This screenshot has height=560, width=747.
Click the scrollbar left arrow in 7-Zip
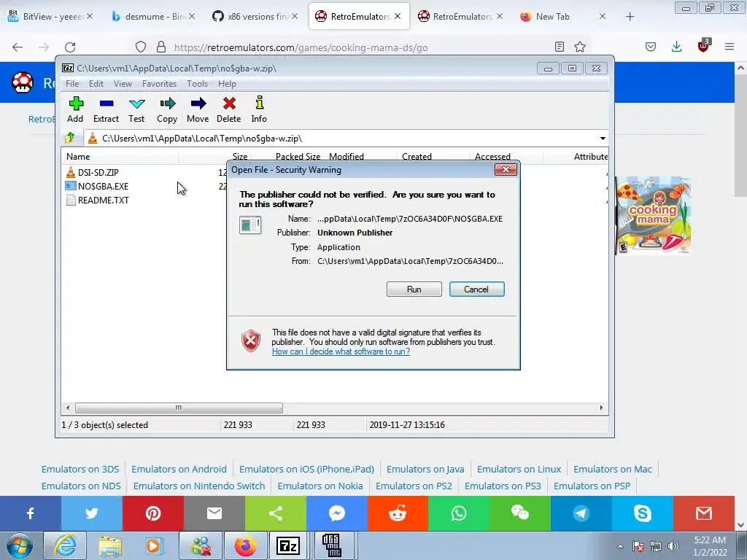point(68,408)
